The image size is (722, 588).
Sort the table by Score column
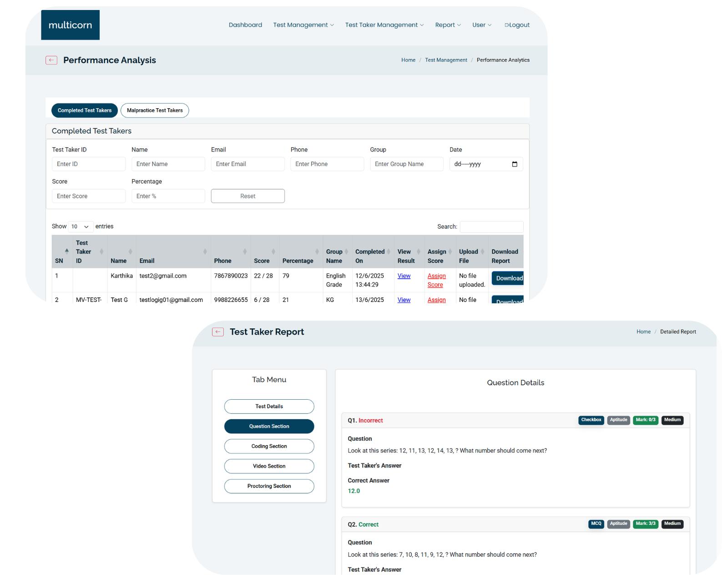pyautogui.click(x=273, y=252)
